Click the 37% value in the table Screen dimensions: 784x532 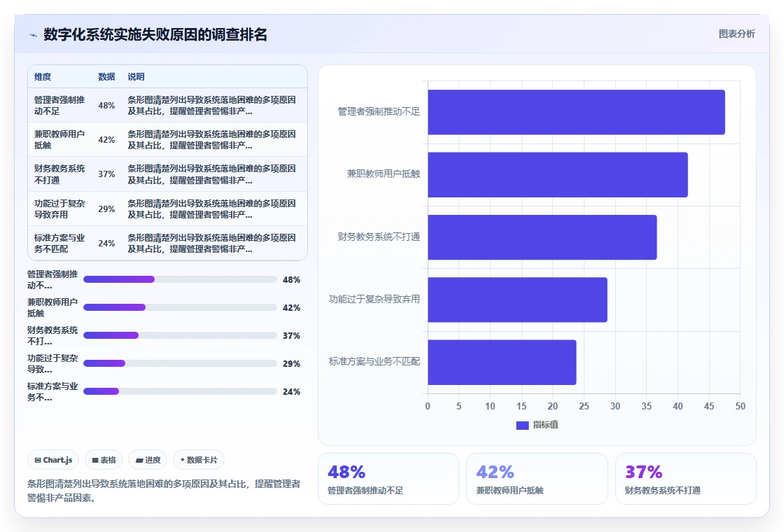pos(106,174)
